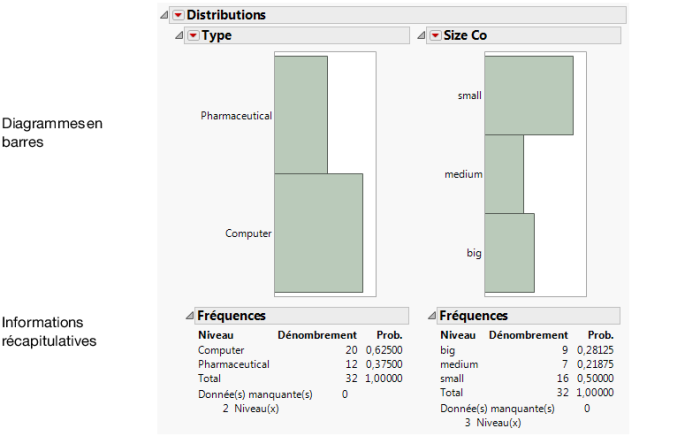
Task: Select the small bar in Size Co chart
Action: click(x=528, y=95)
